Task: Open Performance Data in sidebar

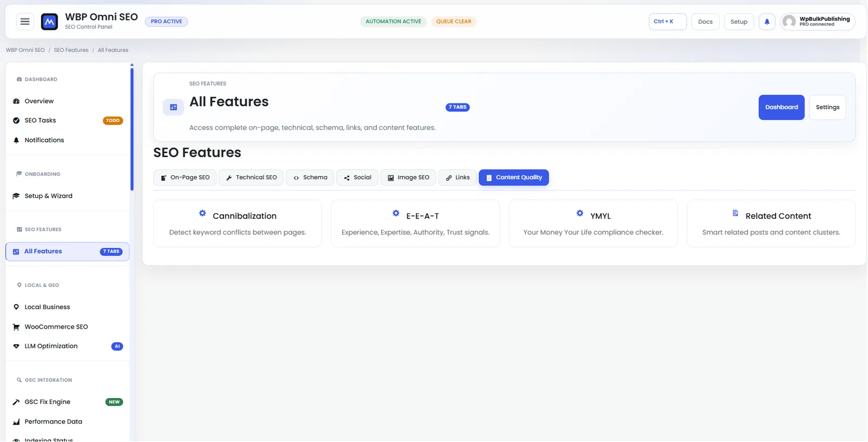Action: point(68,421)
